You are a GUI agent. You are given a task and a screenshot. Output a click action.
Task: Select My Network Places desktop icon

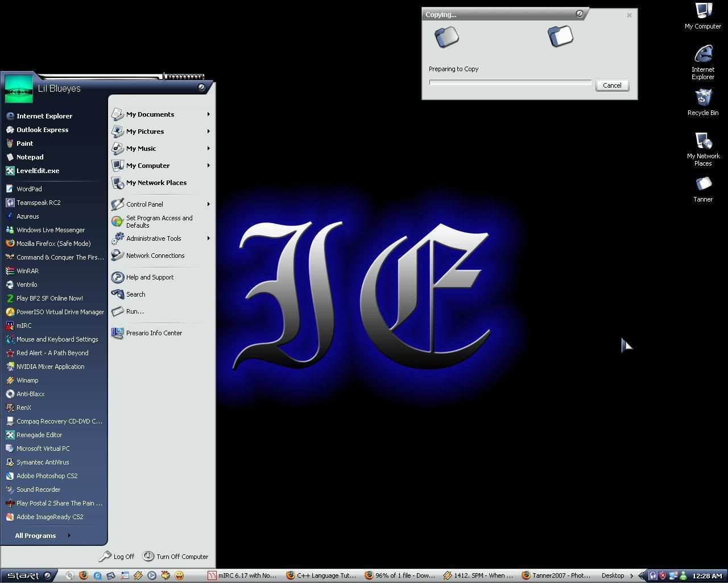[703, 149]
